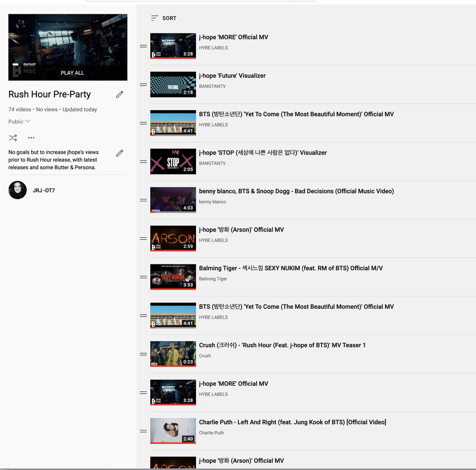
Task: Open benny blanco channel link
Action: 213,202
